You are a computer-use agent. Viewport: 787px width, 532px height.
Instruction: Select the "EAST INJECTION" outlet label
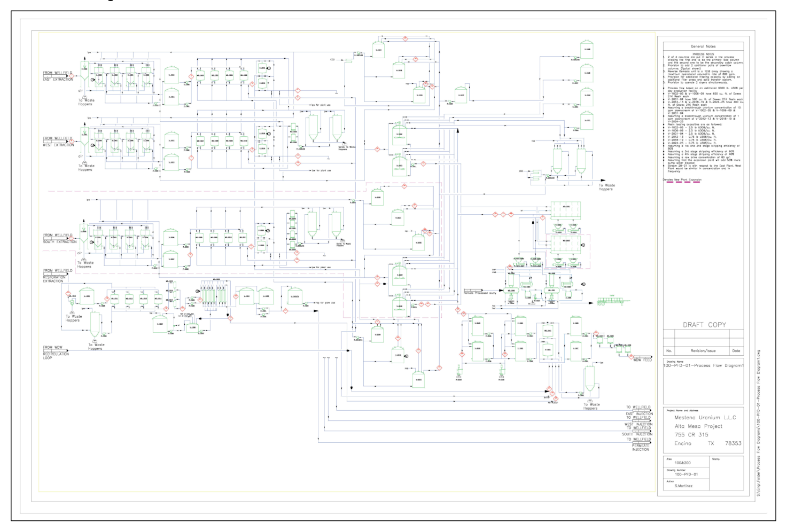[640, 414]
